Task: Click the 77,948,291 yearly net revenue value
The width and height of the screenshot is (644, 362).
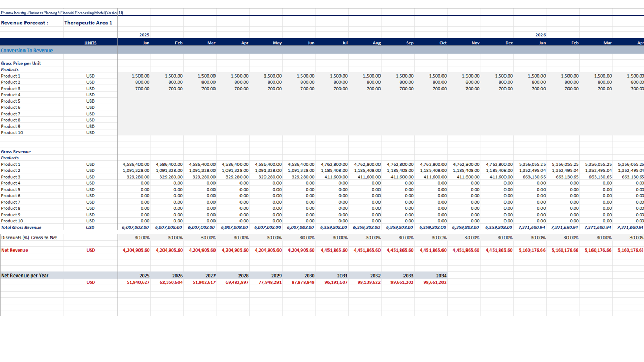Action: click(270, 282)
